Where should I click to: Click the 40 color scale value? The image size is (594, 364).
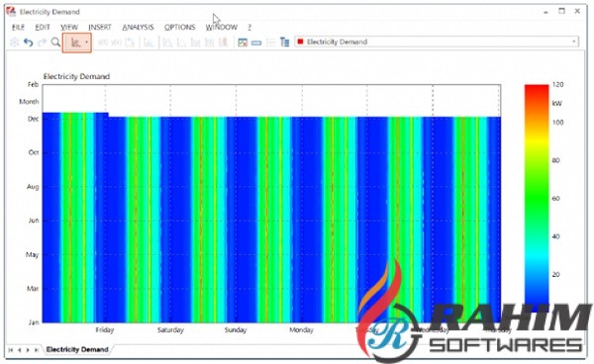(x=555, y=236)
